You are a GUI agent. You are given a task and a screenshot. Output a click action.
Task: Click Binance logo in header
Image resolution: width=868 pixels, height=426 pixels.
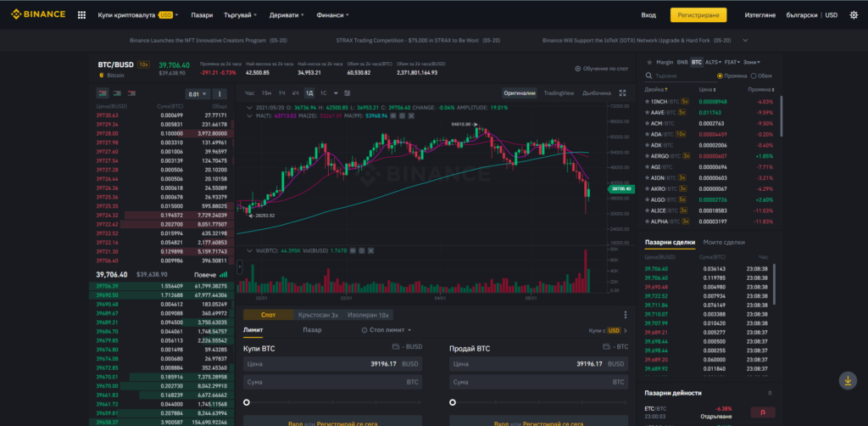[x=38, y=14]
